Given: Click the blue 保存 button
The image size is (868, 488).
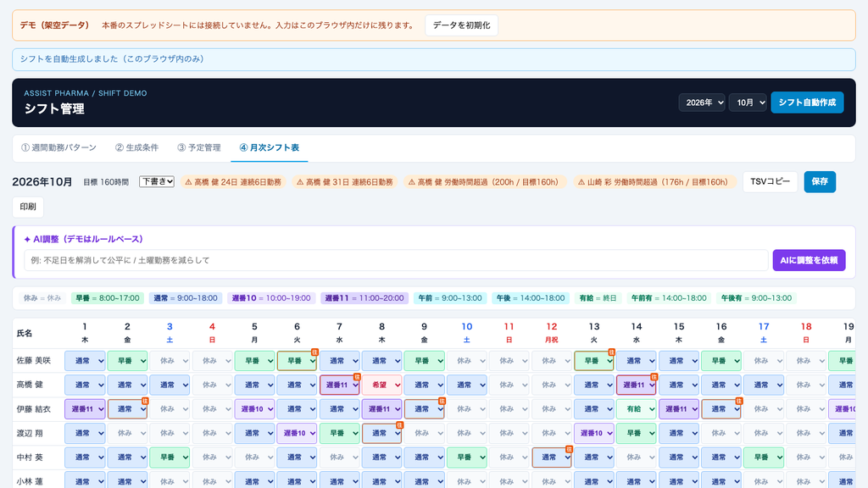Looking at the screenshot, I should (x=820, y=182).
